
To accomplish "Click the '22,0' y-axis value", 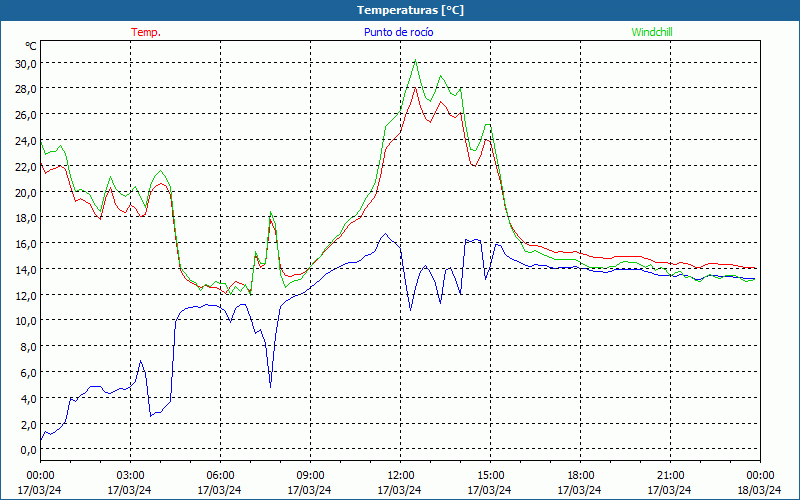I will click(x=25, y=167).
